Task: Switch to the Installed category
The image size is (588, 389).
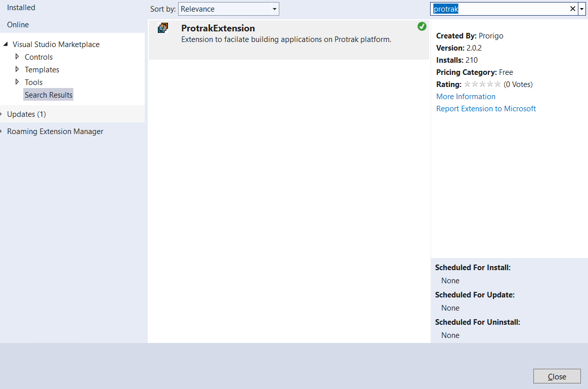Action: point(21,8)
